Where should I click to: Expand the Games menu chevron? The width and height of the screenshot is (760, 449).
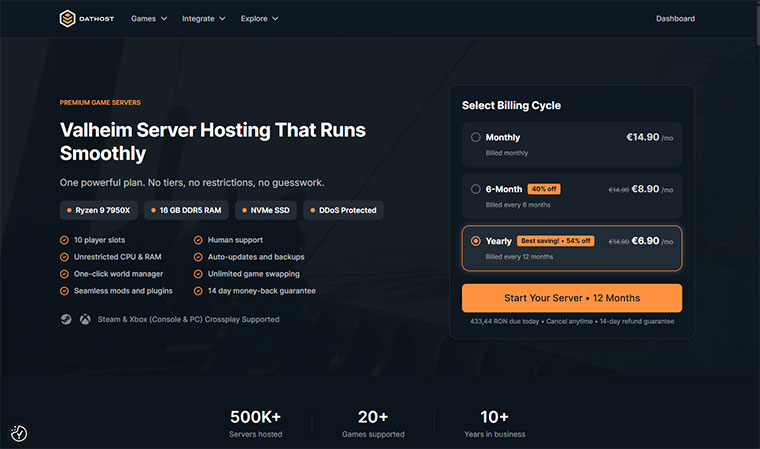pos(164,18)
